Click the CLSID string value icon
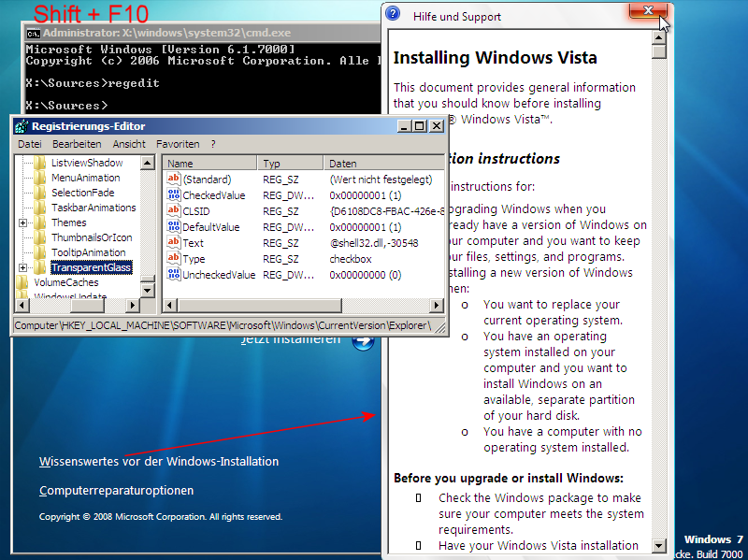This screenshot has height=560, width=748. 174,210
